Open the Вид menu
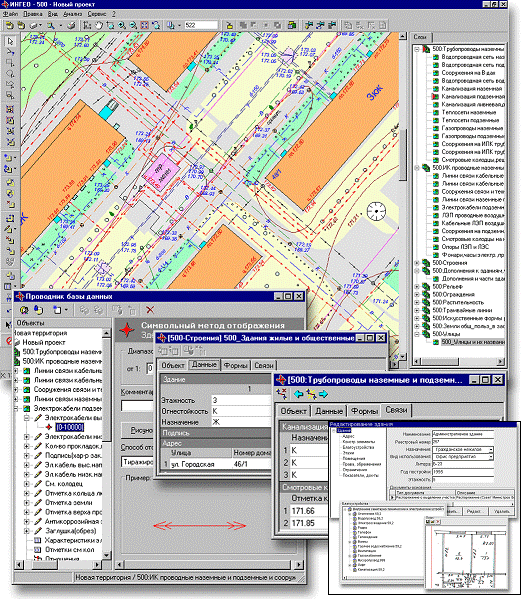Viewport: 521px width, 599px height. 52,14
